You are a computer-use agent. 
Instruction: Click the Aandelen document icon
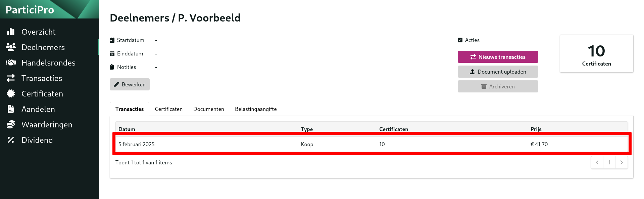(11, 109)
